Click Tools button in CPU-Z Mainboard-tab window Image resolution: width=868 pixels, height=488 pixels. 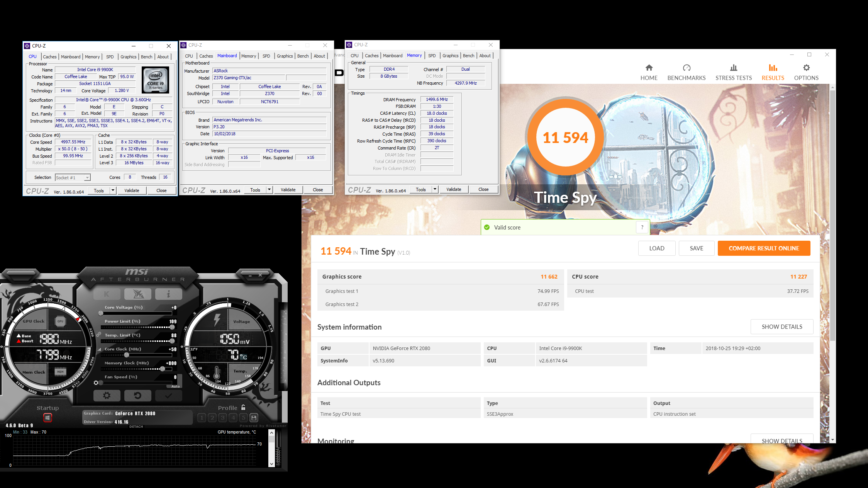[255, 190]
